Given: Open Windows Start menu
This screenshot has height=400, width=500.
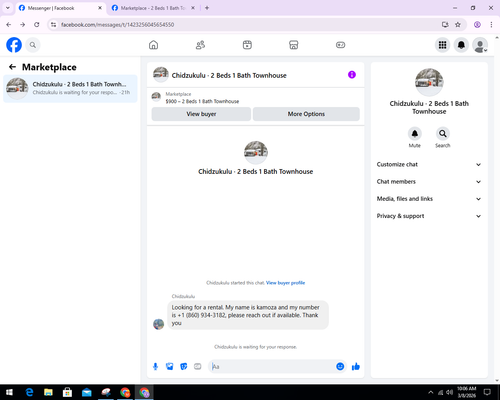Looking at the screenshot, I should click(9, 392).
